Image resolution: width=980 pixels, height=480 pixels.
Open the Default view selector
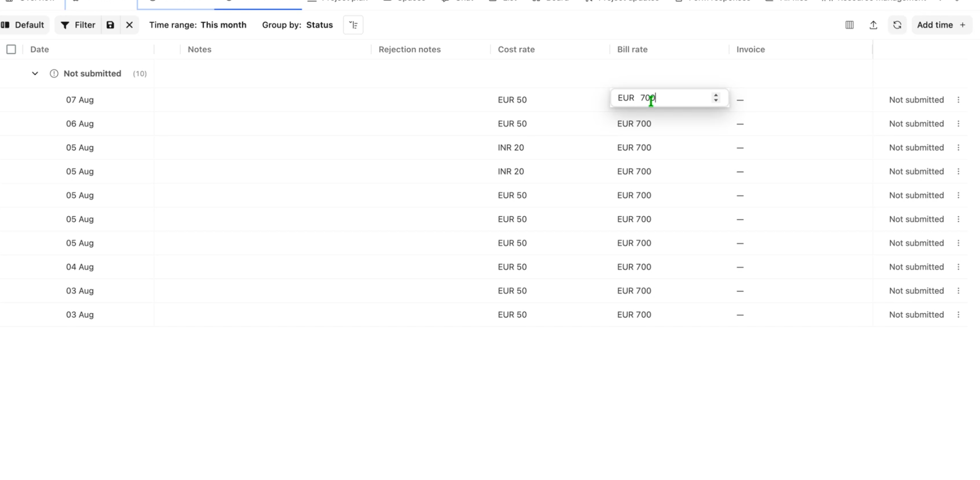tap(23, 25)
